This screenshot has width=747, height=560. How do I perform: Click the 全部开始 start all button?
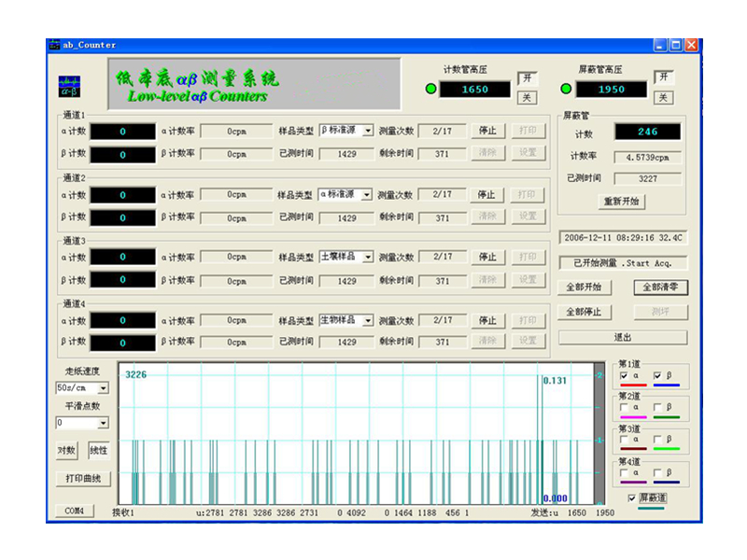click(585, 287)
